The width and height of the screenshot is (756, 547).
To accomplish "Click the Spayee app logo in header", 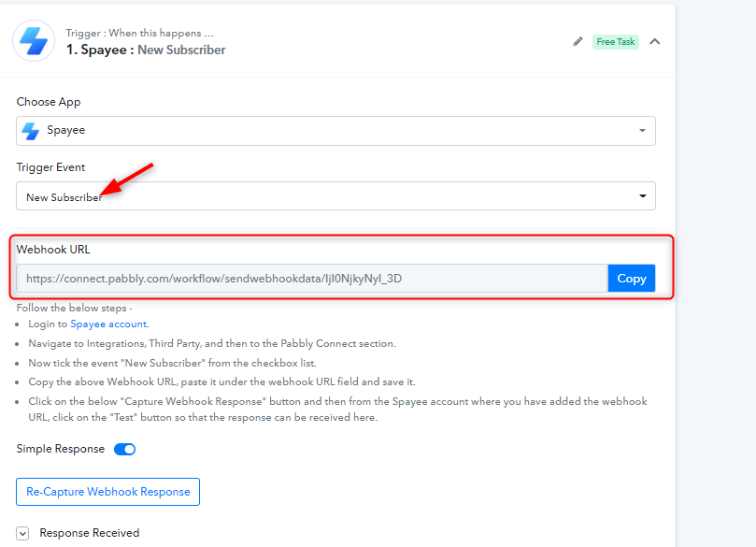I will click(34, 41).
